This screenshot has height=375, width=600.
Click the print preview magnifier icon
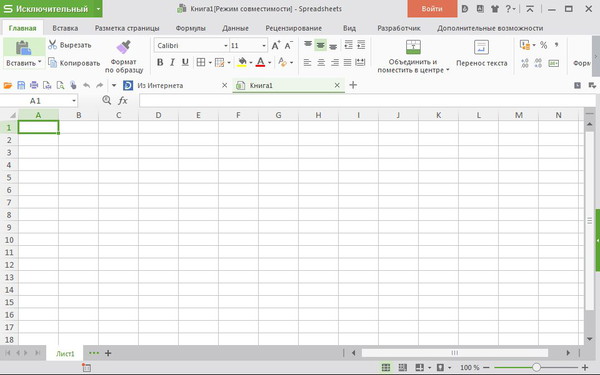click(60, 85)
